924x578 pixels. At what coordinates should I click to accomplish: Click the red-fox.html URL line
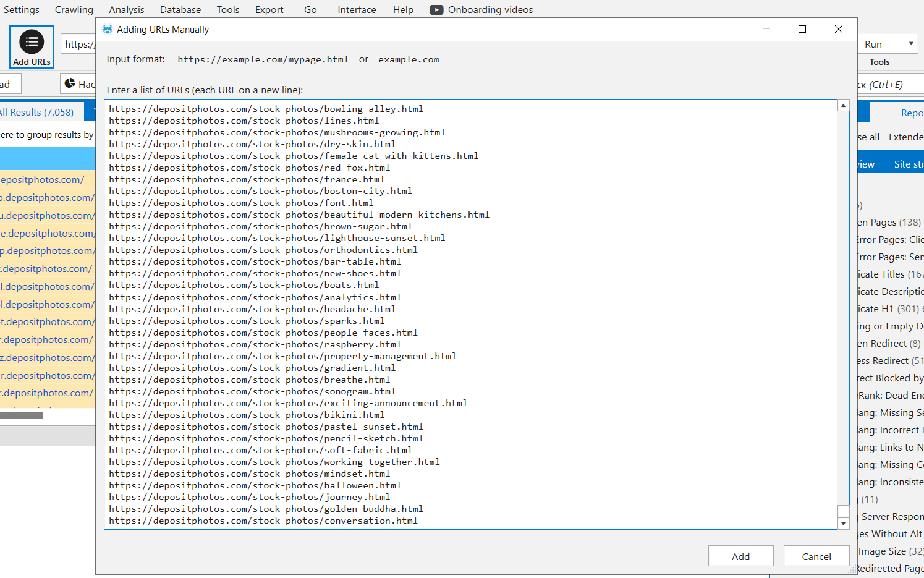point(250,168)
